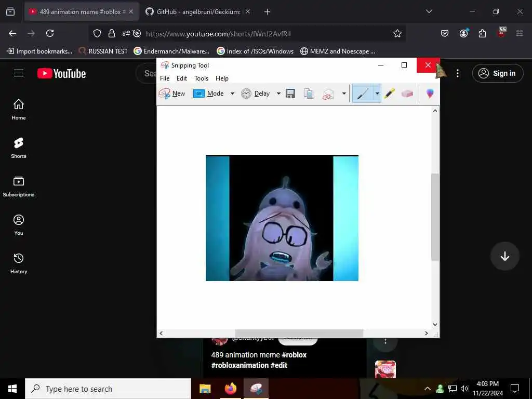Open Shorts in YouTube sidebar

[19, 148]
